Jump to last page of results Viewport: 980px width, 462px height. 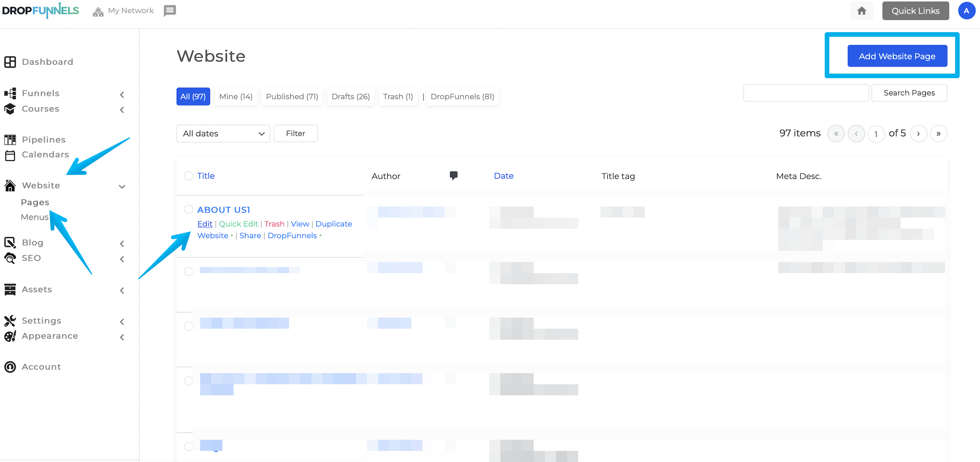coord(939,134)
